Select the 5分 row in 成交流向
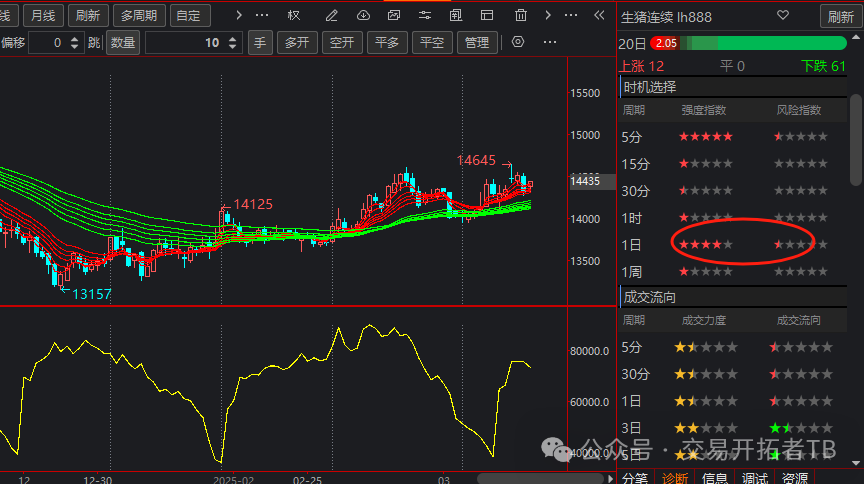 coord(732,347)
